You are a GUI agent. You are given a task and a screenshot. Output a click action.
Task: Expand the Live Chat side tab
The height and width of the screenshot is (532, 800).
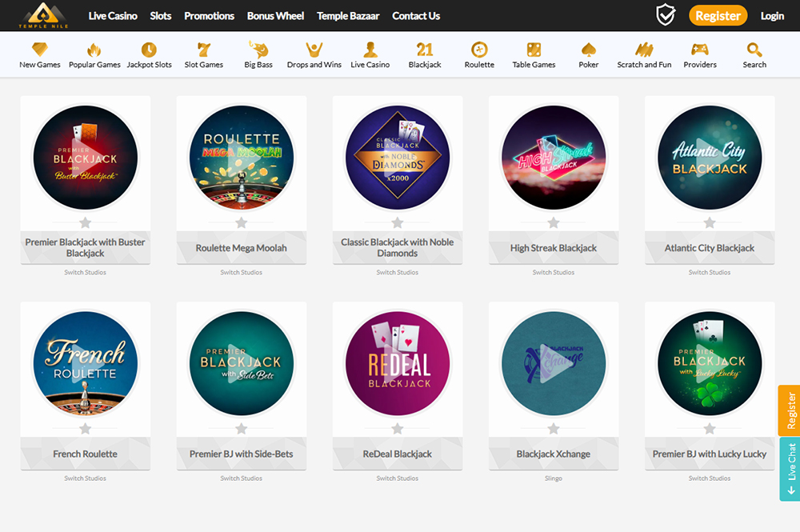tap(790, 469)
